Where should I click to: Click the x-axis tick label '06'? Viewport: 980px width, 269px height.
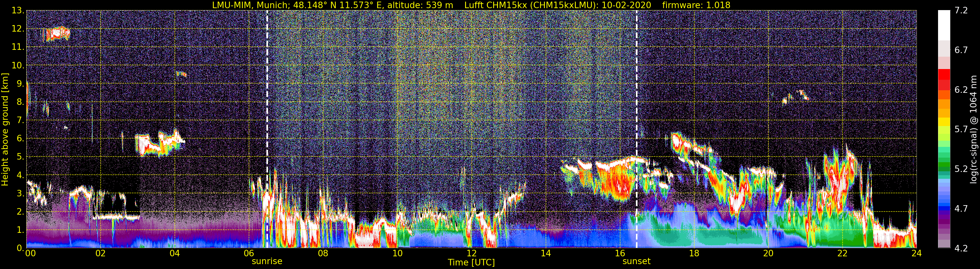pos(249,253)
